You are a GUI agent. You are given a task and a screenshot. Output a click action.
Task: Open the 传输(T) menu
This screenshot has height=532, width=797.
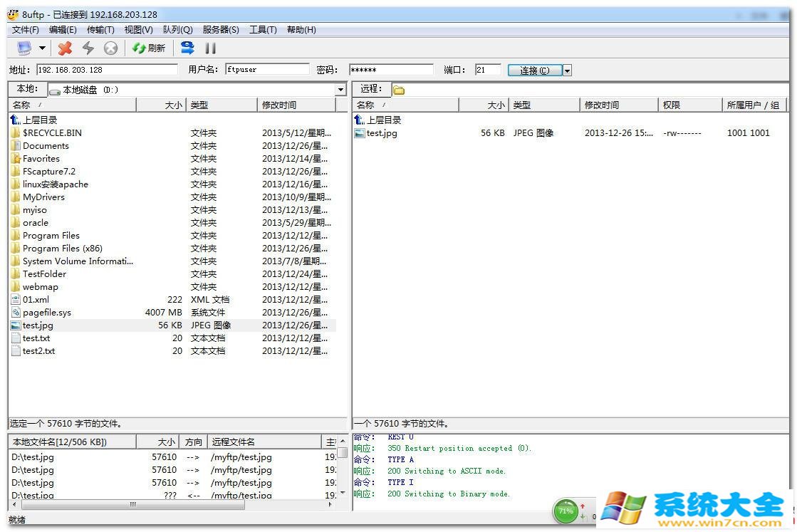(x=100, y=29)
